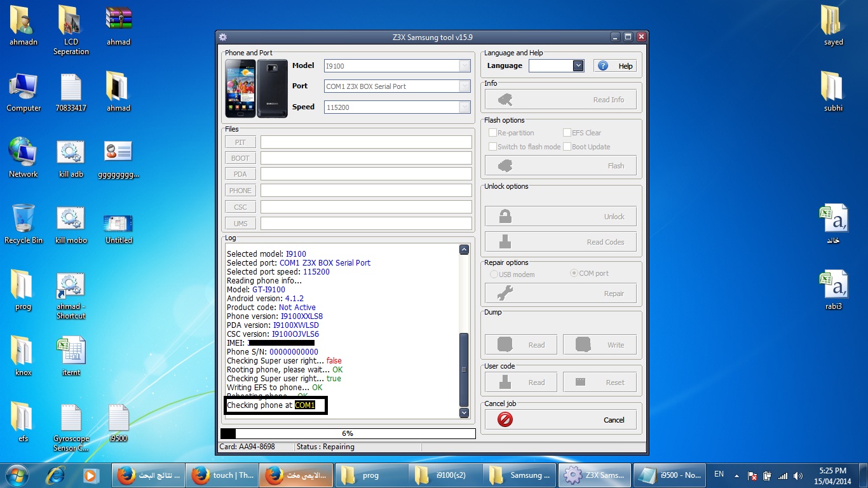
Task: Open the LCD Seperation folder icon
Action: (x=71, y=30)
